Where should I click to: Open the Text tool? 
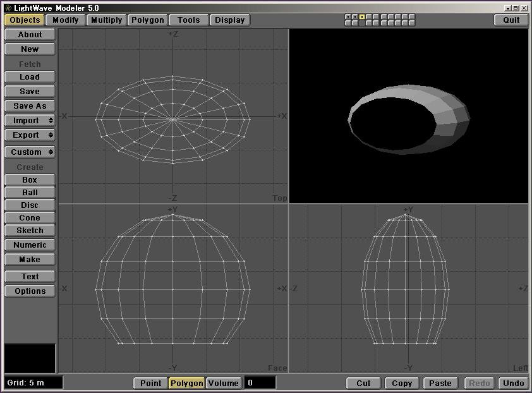[x=30, y=277]
